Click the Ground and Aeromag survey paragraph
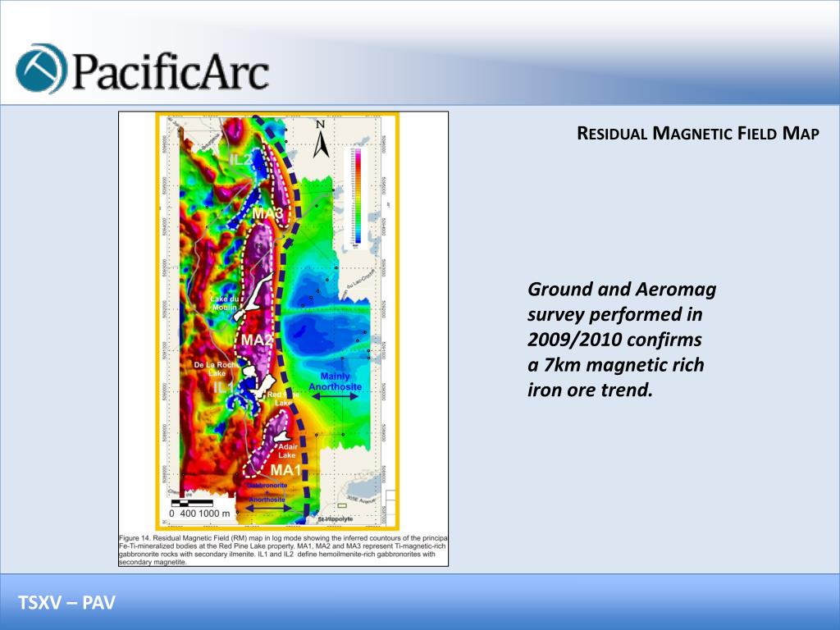The width and height of the screenshot is (840, 630). tap(622, 340)
